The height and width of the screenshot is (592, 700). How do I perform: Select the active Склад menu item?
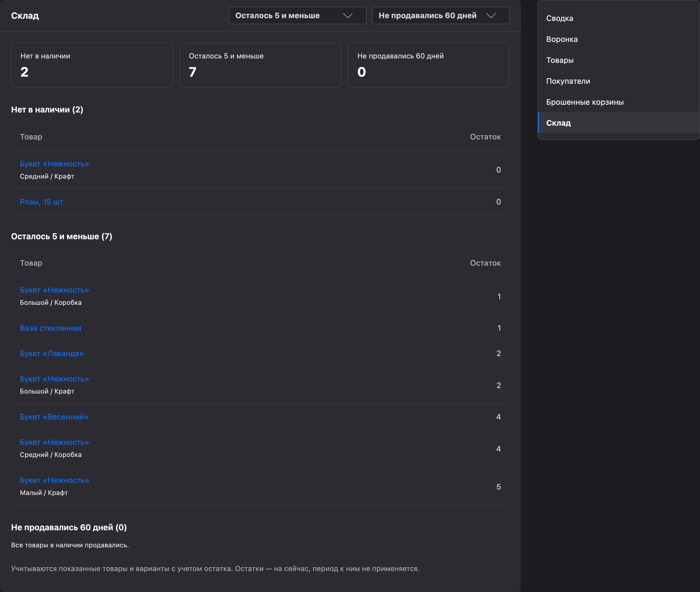pos(618,123)
